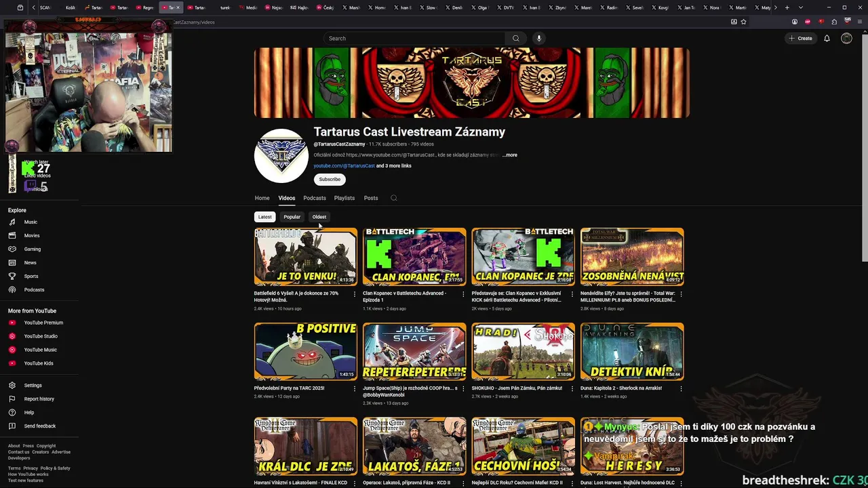Open 'LAKATOŠ, FÁZE 1' thumbnail
The image size is (868, 488).
pos(414,447)
